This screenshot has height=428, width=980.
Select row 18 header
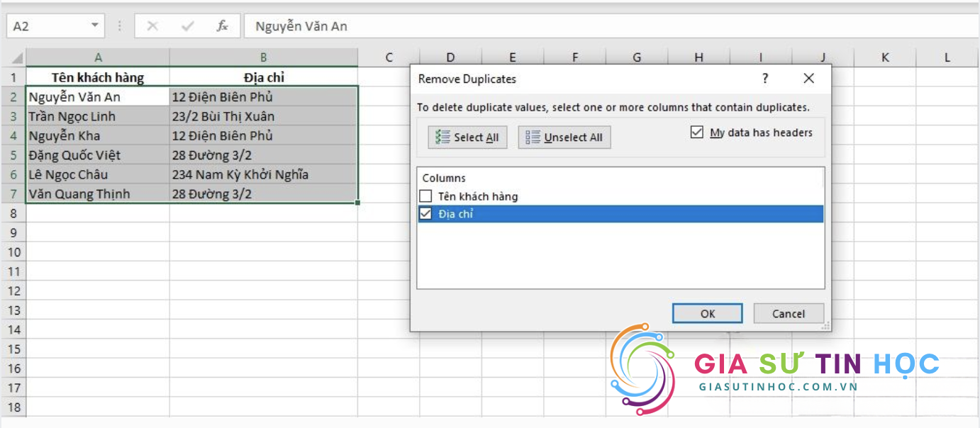(13, 407)
